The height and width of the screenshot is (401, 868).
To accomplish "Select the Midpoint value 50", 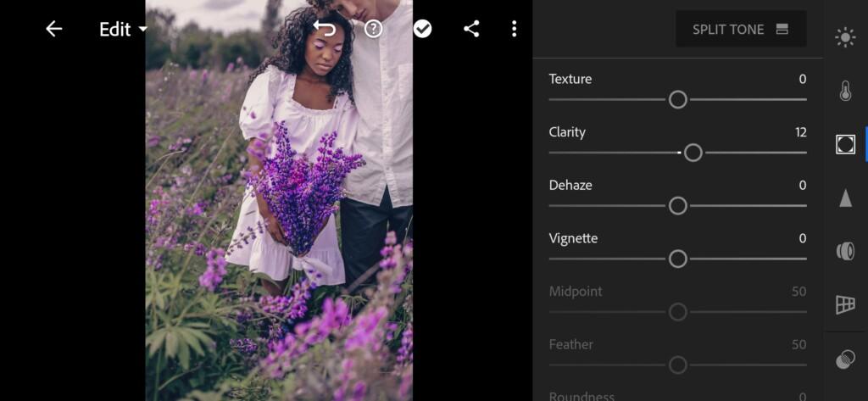I will tap(798, 292).
